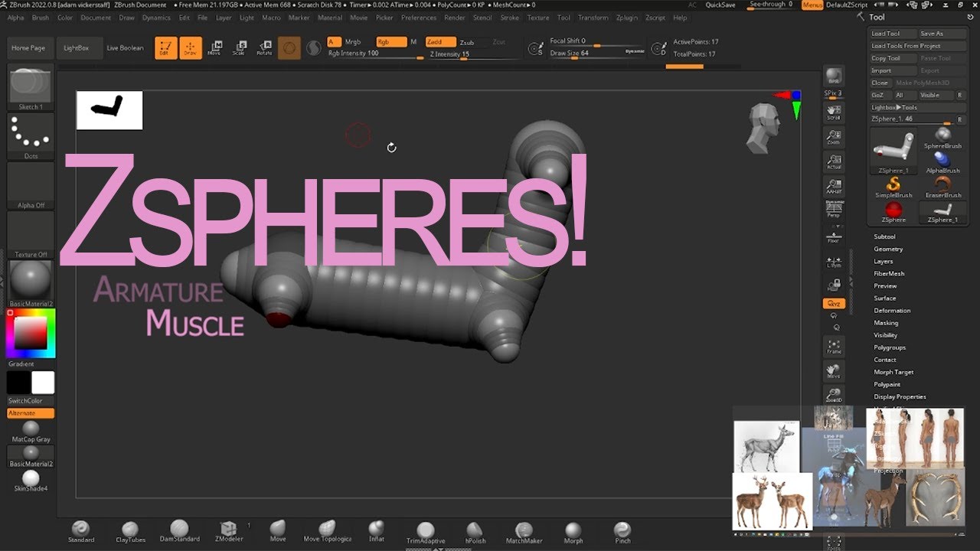Image resolution: width=980 pixels, height=551 pixels.
Task: Click the BPR render button
Action: [x=834, y=76]
